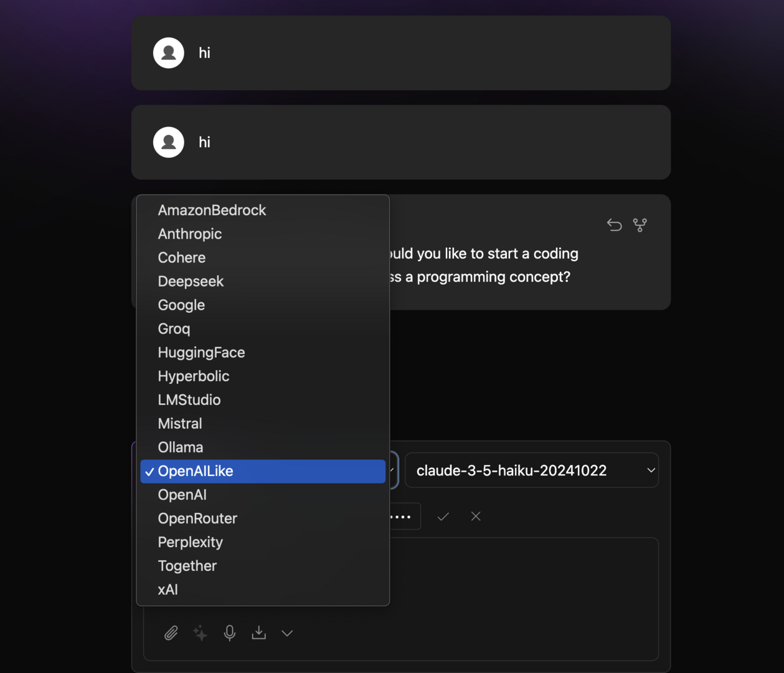Viewport: 784px width, 673px height.
Task: Pick Mistral from provider options
Action: (x=180, y=424)
